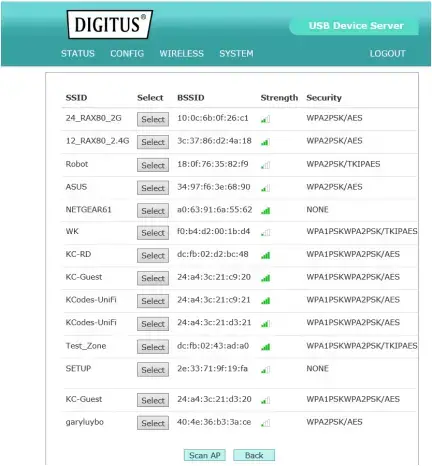Image resolution: width=432 pixels, height=466 pixels.
Task: Go to the WIRELESS menu
Action: click(181, 53)
